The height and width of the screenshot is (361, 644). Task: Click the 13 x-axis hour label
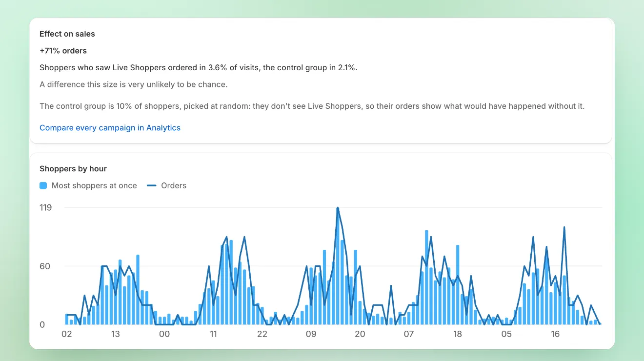pyautogui.click(x=116, y=334)
